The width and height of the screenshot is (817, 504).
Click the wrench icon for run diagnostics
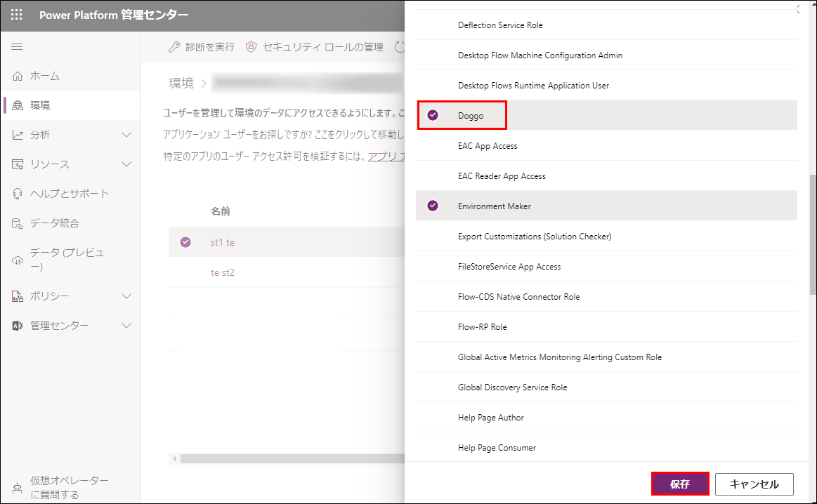point(174,47)
